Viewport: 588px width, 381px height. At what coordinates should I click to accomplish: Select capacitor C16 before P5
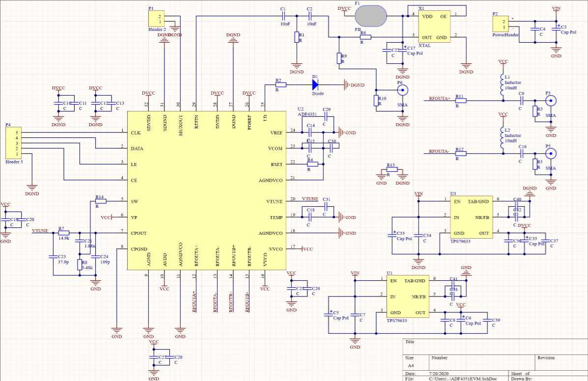click(522, 154)
